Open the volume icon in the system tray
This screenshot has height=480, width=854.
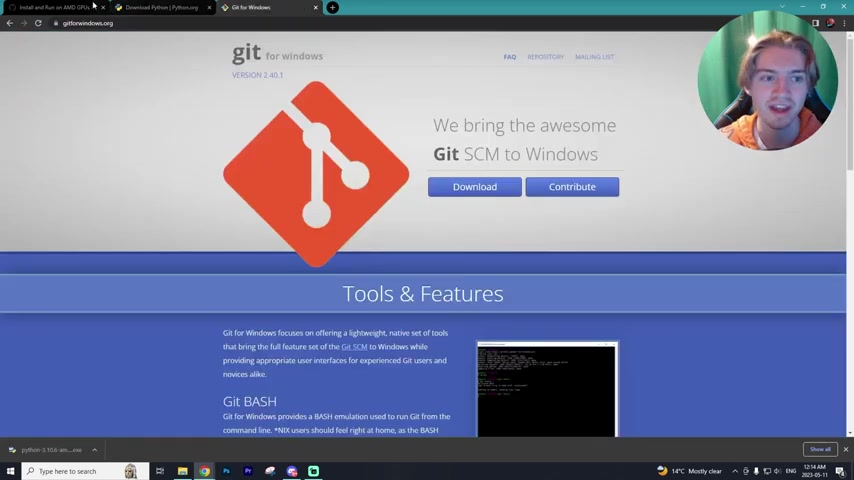coord(777,471)
